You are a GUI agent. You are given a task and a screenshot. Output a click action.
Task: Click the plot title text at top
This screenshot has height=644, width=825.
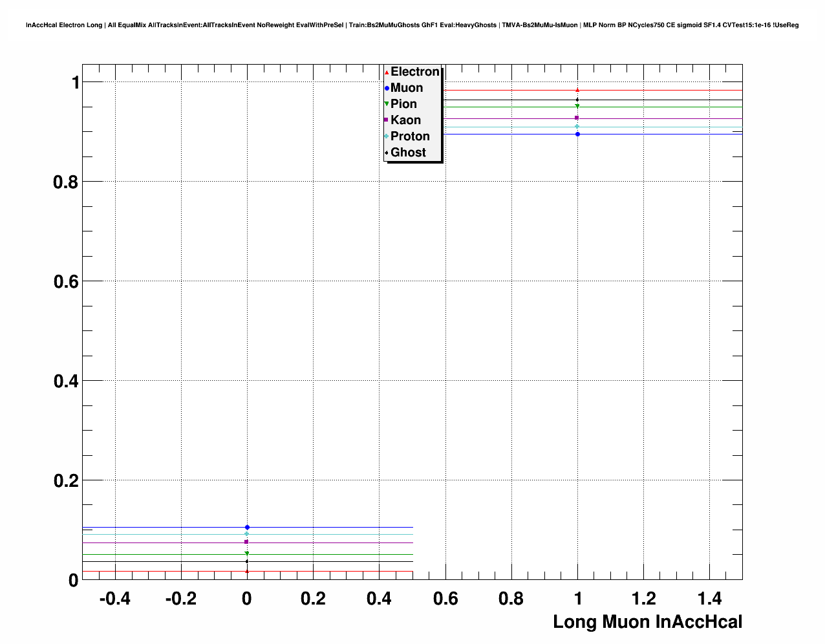(x=412, y=25)
